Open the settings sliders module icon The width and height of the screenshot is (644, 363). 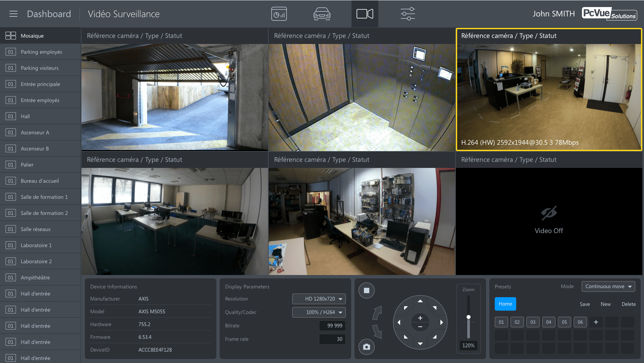[x=408, y=14]
